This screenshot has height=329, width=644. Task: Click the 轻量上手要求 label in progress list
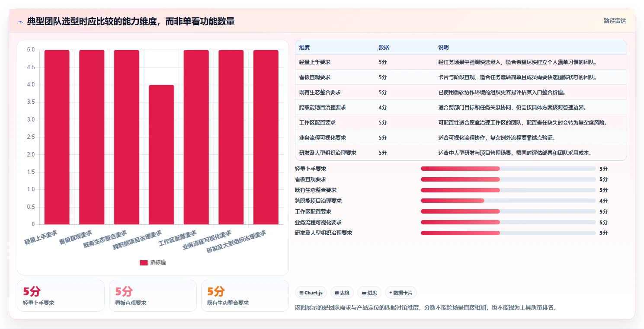tap(311, 169)
